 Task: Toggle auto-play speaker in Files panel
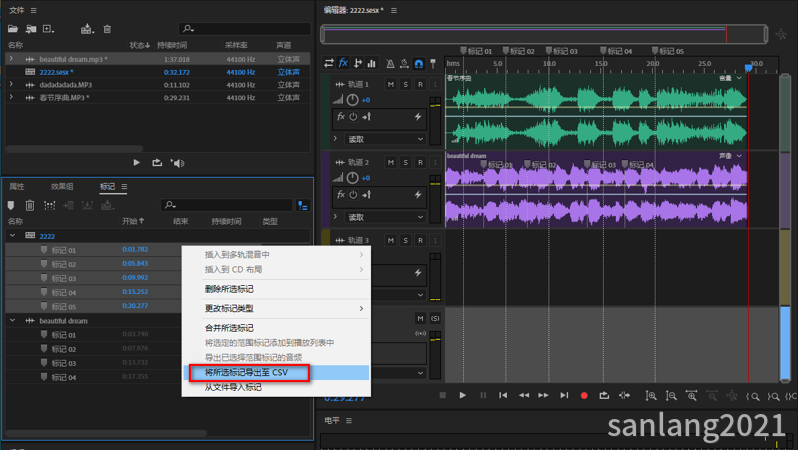pyautogui.click(x=178, y=163)
